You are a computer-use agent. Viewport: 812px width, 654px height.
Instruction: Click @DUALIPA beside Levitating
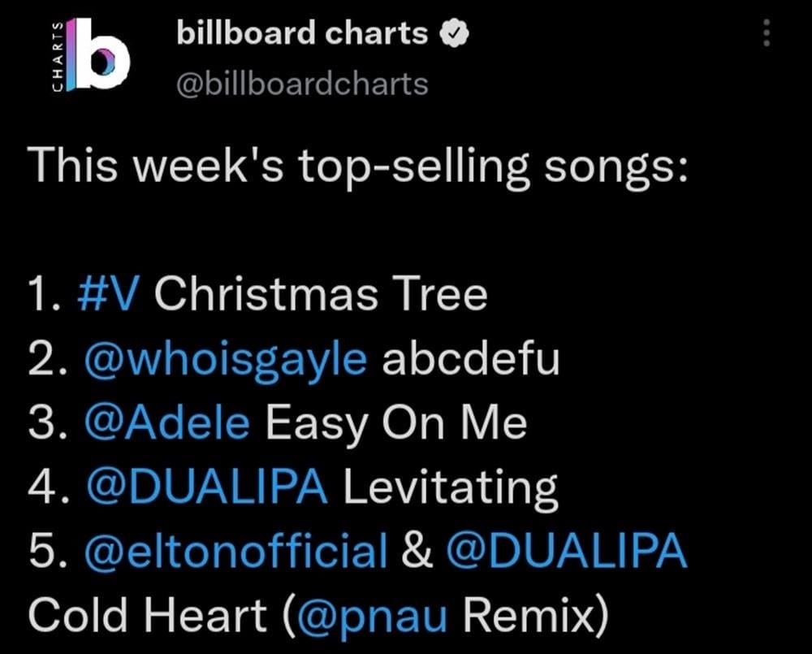pyautogui.click(x=206, y=488)
